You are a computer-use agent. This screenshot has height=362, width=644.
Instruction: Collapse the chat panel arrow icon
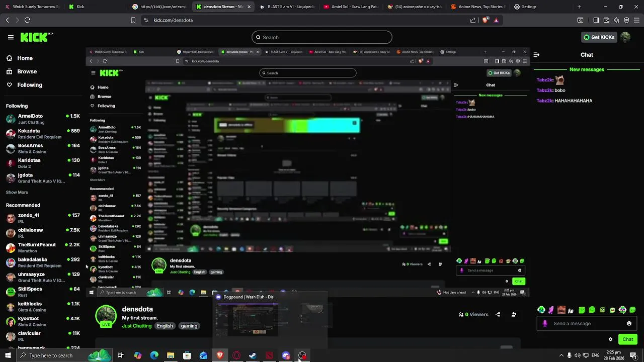pos(536,55)
